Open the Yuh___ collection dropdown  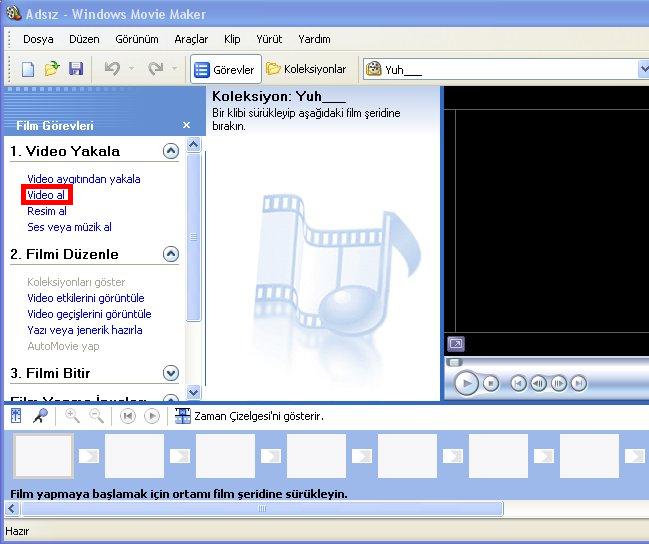tap(643, 69)
